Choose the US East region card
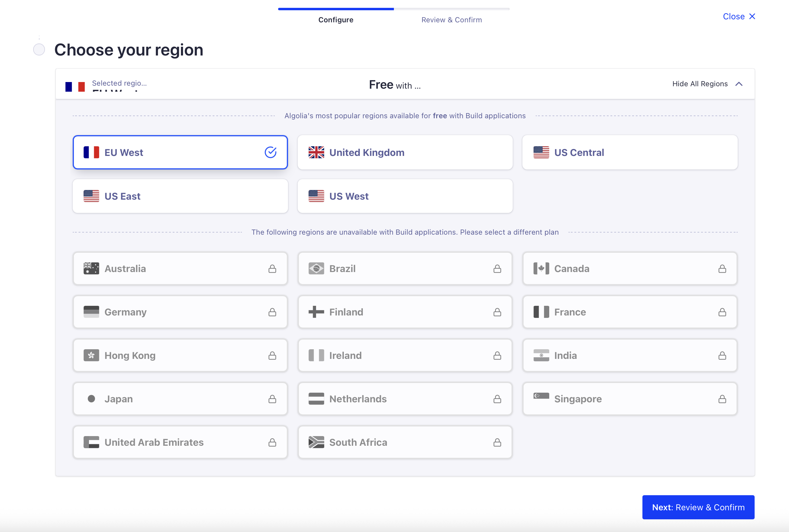This screenshot has width=789, height=532. [x=180, y=196]
